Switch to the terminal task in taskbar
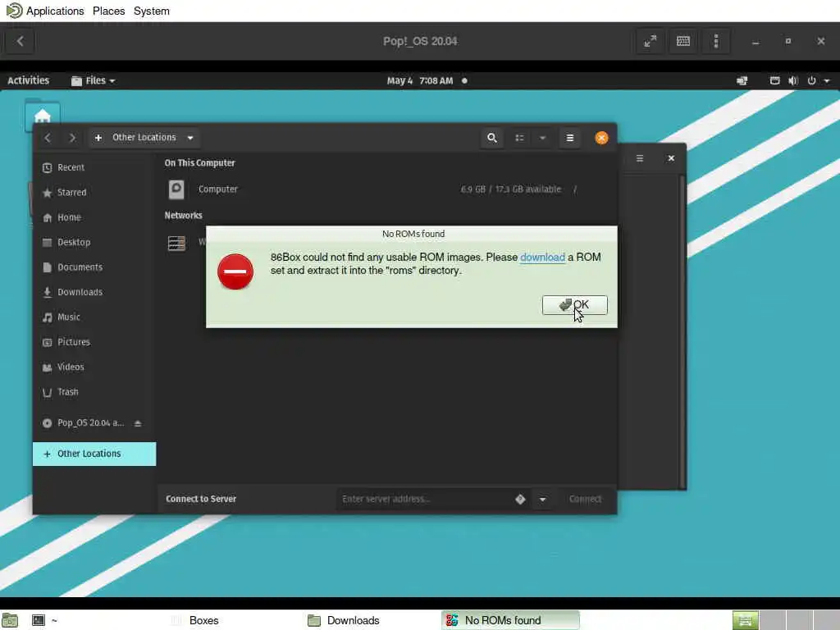The image size is (840, 630). (x=44, y=620)
